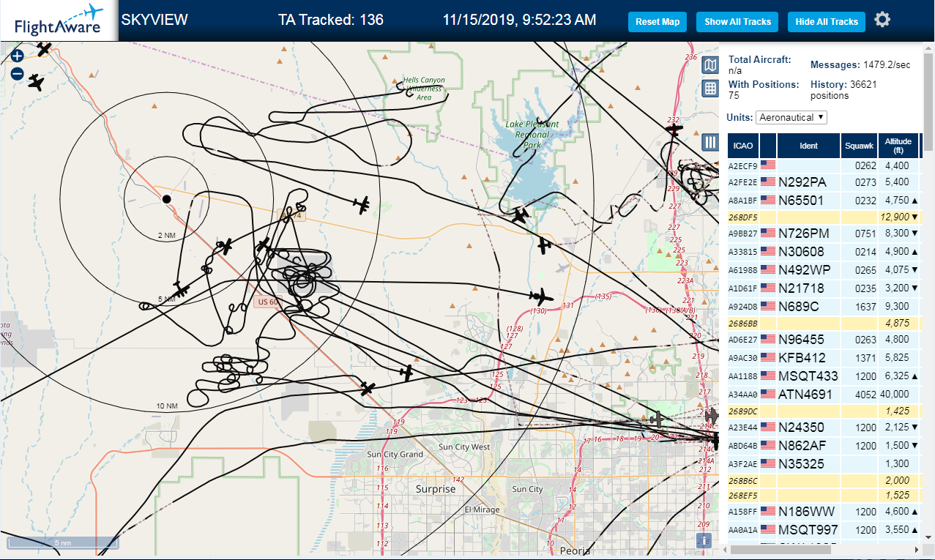This screenshot has width=935, height=560.
Task: Click the Hells Canyon Wilderness Area label
Action: point(423,89)
